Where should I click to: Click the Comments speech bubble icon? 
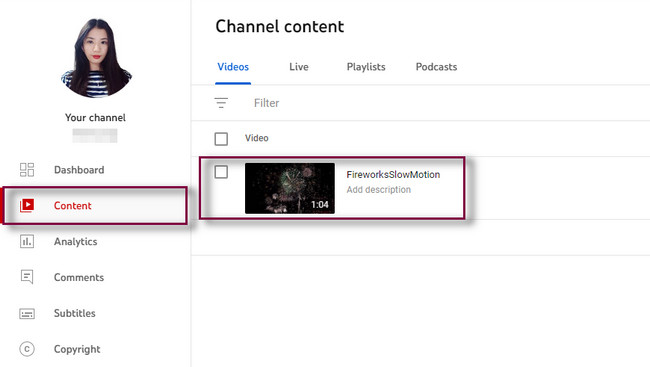(27, 277)
